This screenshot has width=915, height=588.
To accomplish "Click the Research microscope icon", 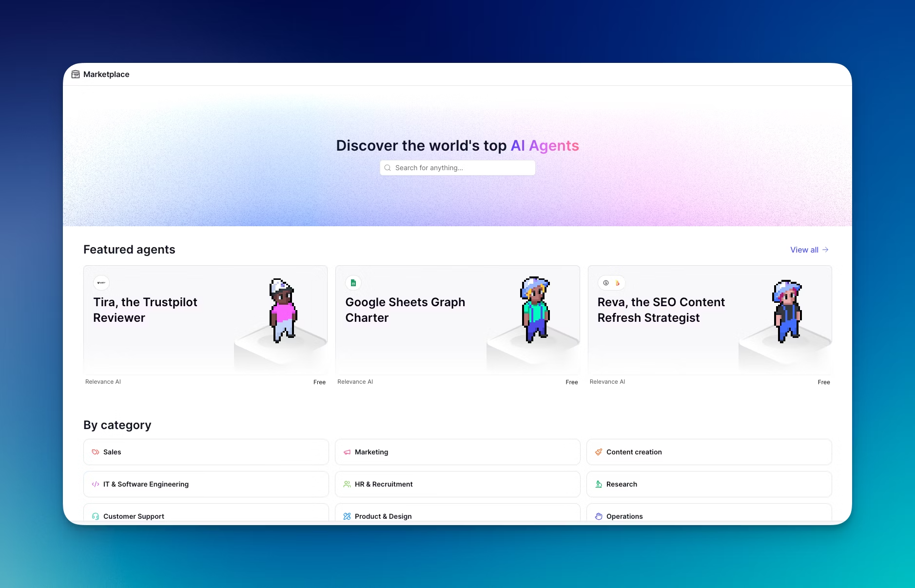I will pos(599,484).
